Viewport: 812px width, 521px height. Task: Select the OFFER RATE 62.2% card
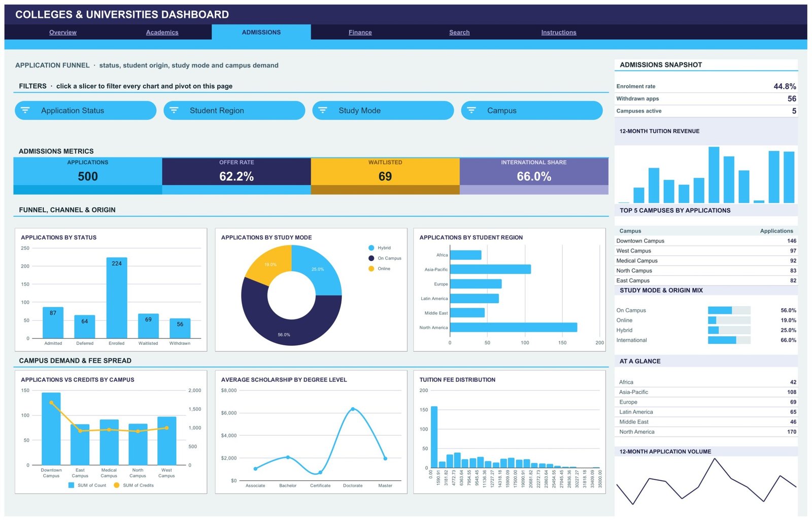point(236,176)
